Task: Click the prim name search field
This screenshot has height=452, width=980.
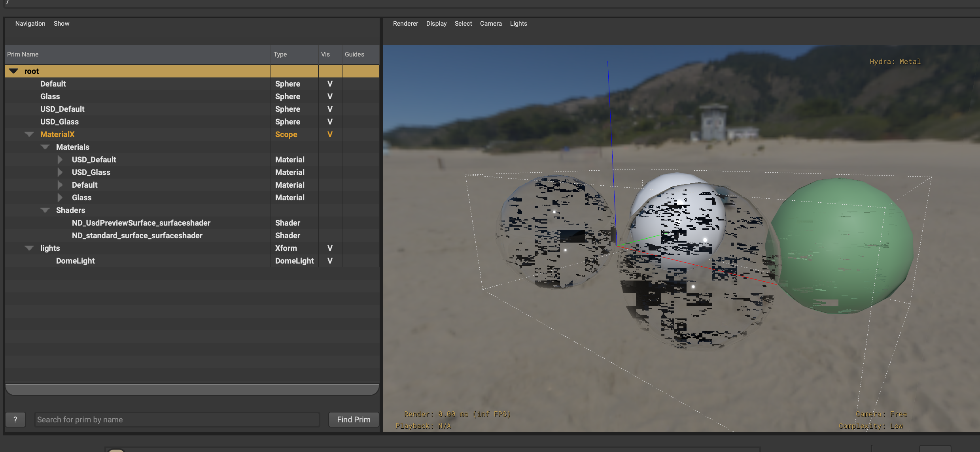Action: click(x=176, y=420)
